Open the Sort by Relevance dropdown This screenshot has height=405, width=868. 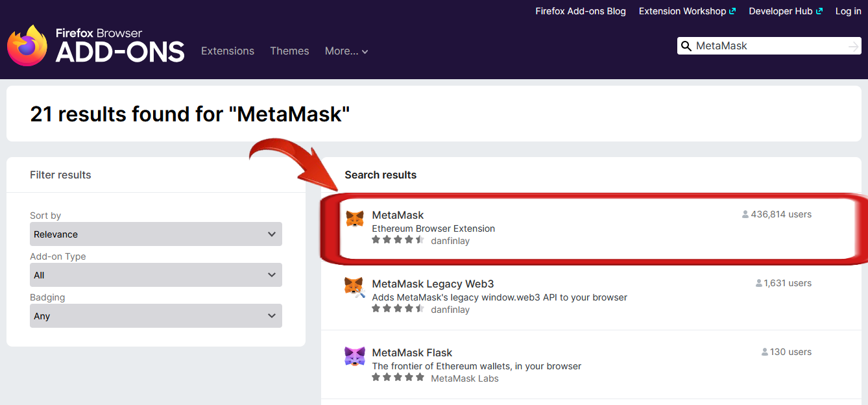[x=156, y=234]
